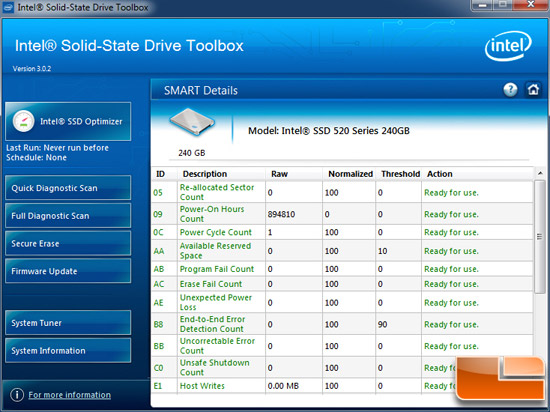Viewport: 550px width, 412px height.
Task: Click the Version 3.0.2 label
Action: coord(32,69)
